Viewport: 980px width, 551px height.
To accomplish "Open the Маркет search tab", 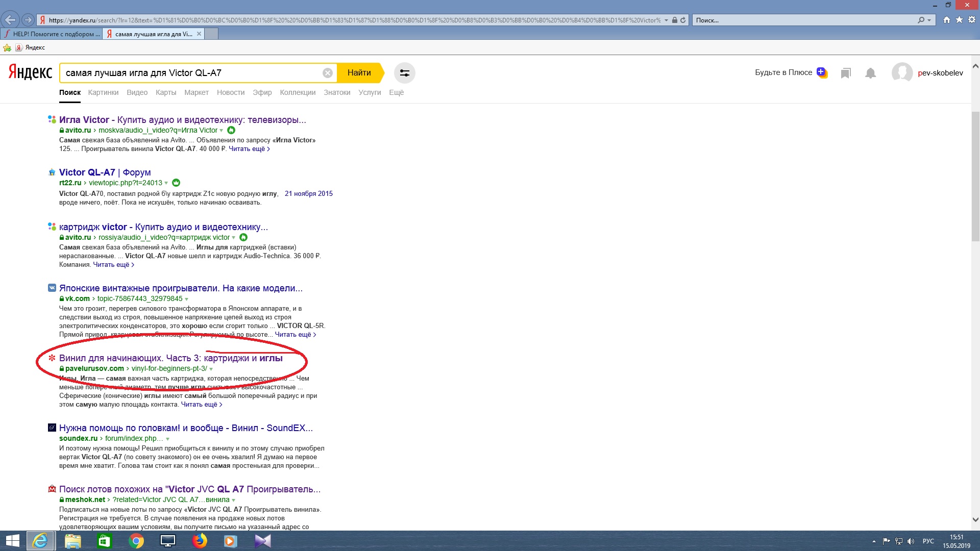I will 197,92.
